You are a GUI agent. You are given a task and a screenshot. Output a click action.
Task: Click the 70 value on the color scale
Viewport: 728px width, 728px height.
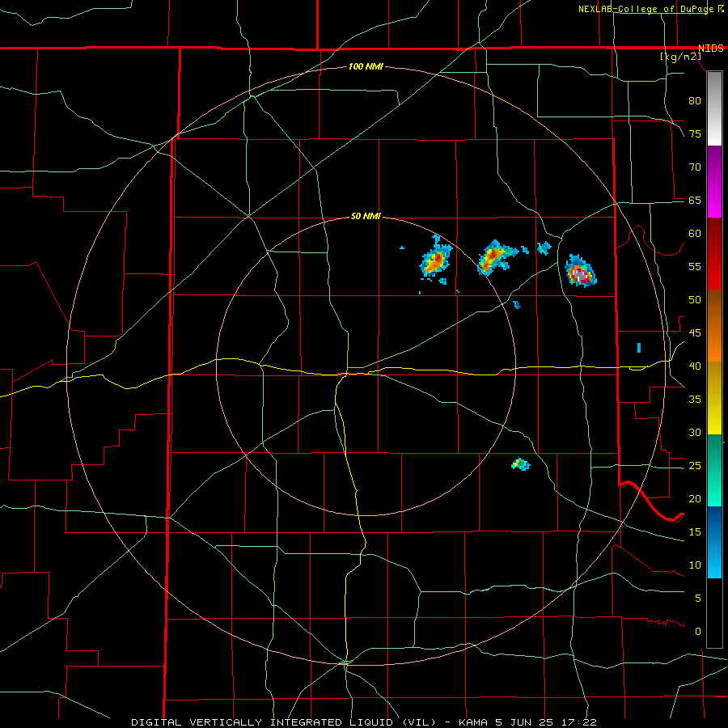(695, 167)
